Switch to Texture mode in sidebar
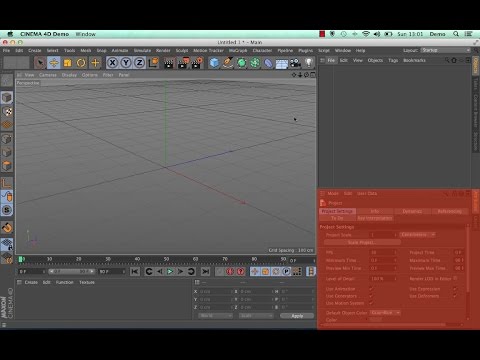The image size is (480, 360). point(7,111)
